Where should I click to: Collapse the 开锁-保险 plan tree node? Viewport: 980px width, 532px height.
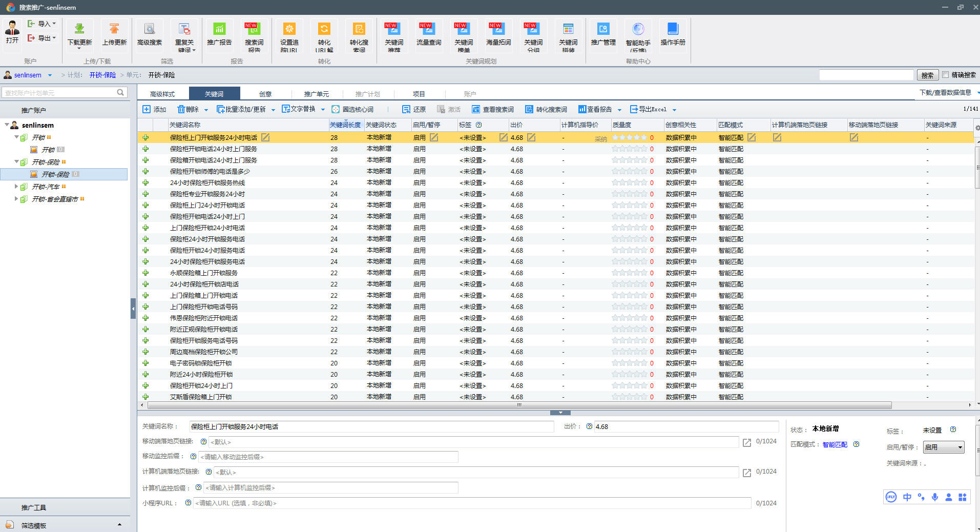[x=16, y=162]
